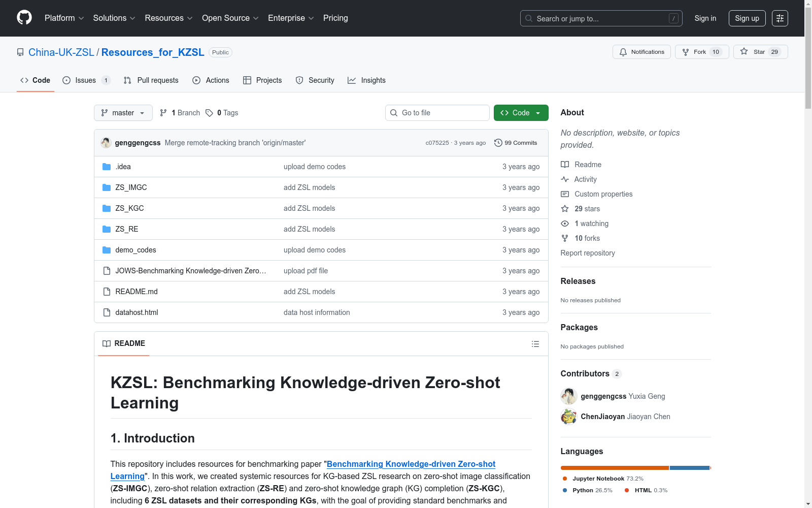
Task: Click the branch icon beside 1 Branch
Action: (x=163, y=113)
